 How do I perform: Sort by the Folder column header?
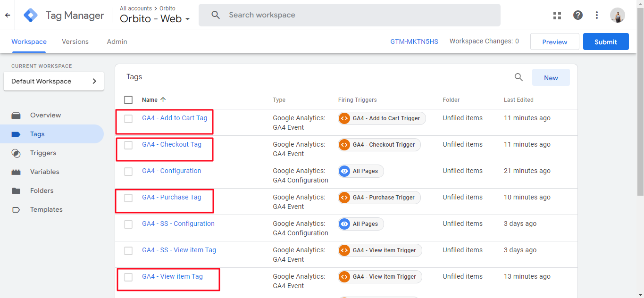click(451, 100)
